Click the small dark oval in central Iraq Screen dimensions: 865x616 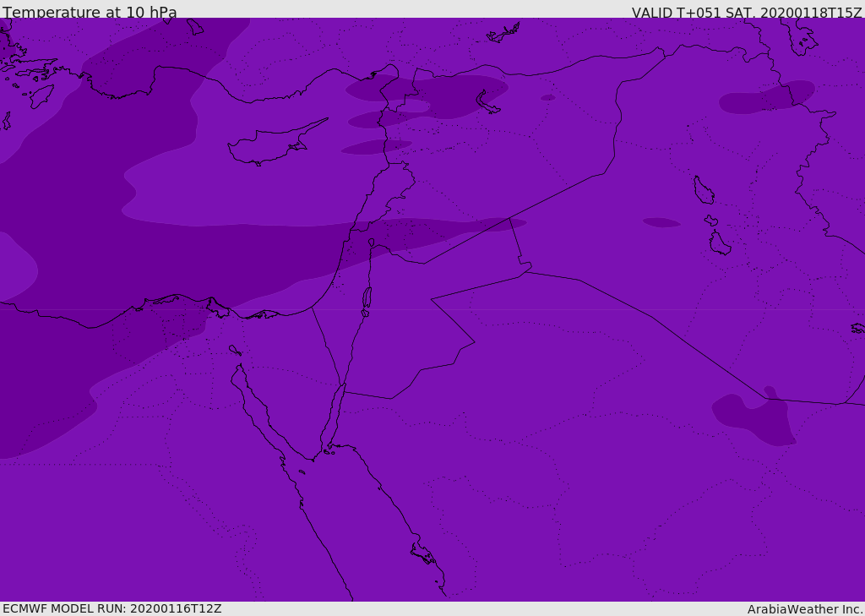tap(661, 222)
